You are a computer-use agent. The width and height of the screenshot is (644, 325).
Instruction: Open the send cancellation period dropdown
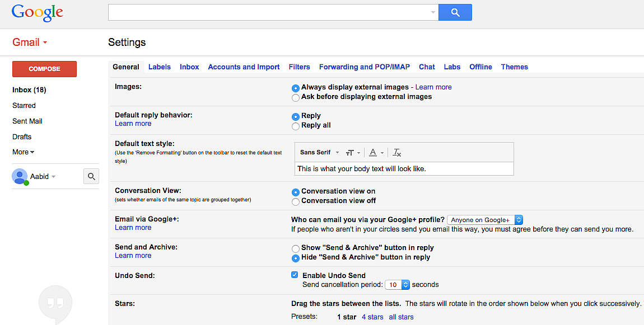tap(398, 285)
